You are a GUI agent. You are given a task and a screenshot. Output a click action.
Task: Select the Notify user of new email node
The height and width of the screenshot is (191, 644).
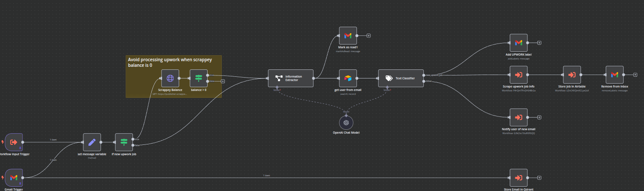(518, 117)
